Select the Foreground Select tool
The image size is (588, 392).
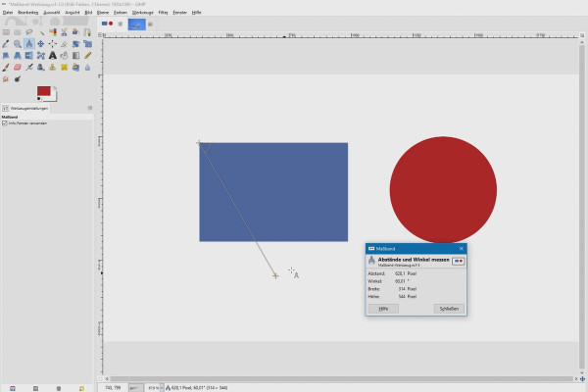75,32
